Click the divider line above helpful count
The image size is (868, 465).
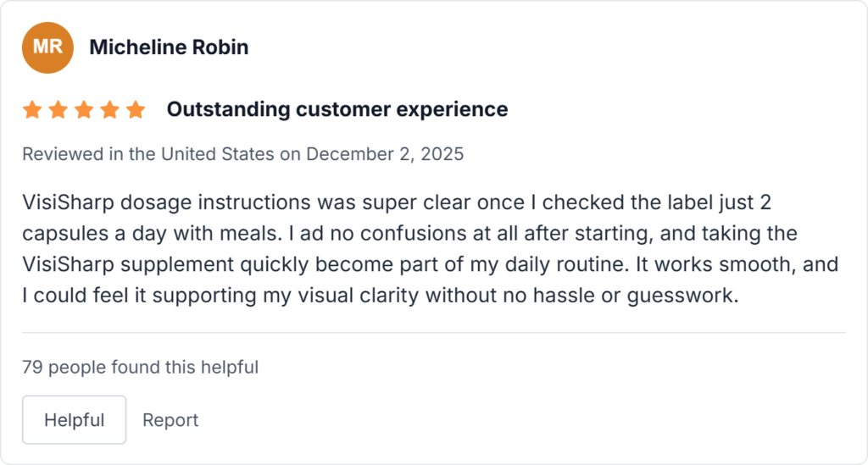(x=433, y=333)
